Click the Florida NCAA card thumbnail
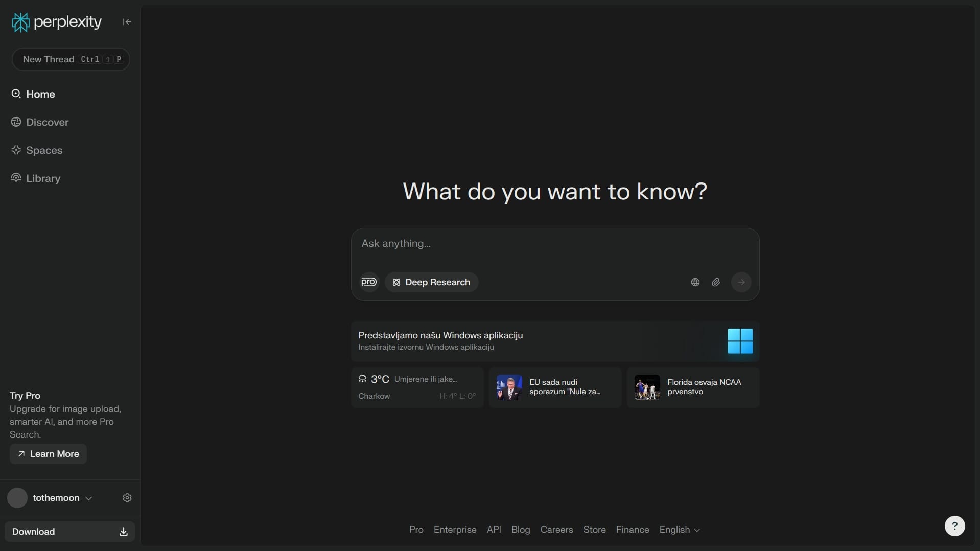 tap(647, 387)
